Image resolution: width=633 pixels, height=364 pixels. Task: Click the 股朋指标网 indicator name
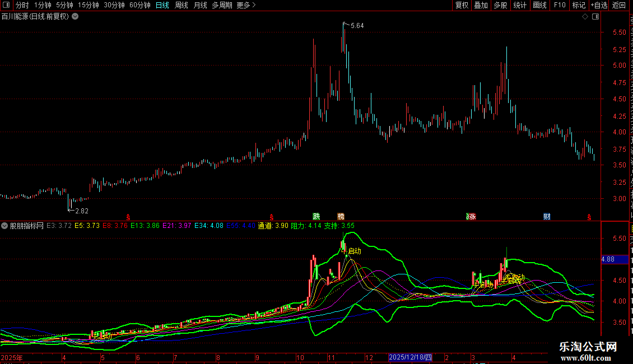(x=27, y=226)
